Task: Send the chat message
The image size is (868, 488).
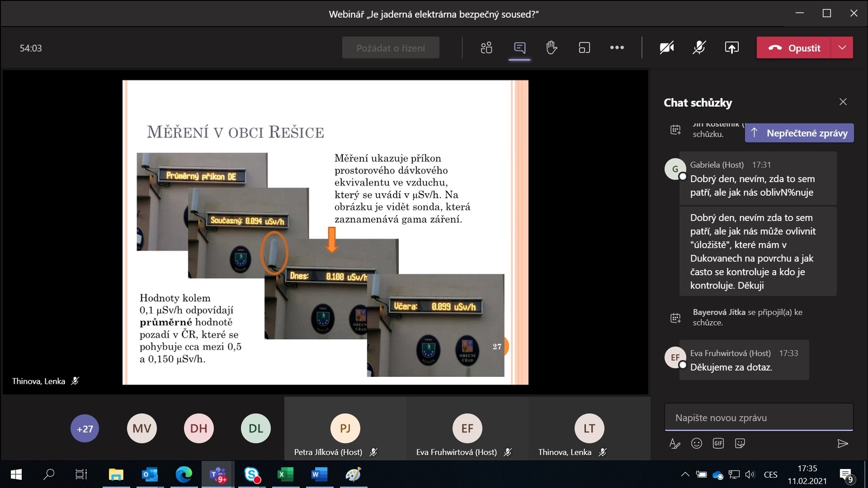Action: pyautogui.click(x=842, y=444)
